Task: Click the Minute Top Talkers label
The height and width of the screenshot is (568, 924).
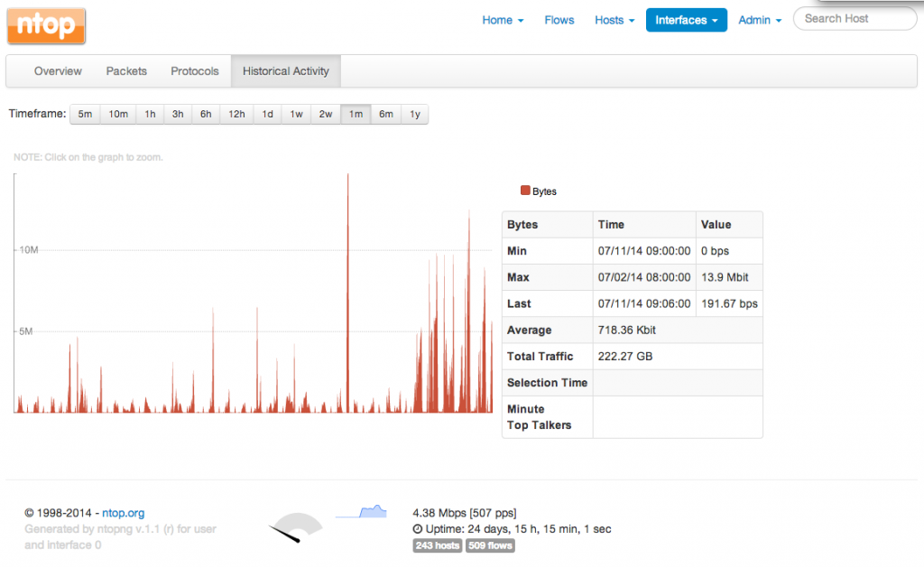Action: click(540, 417)
